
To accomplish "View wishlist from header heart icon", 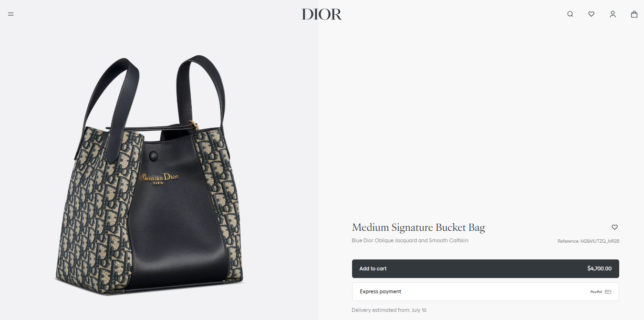I will [x=591, y=14].
